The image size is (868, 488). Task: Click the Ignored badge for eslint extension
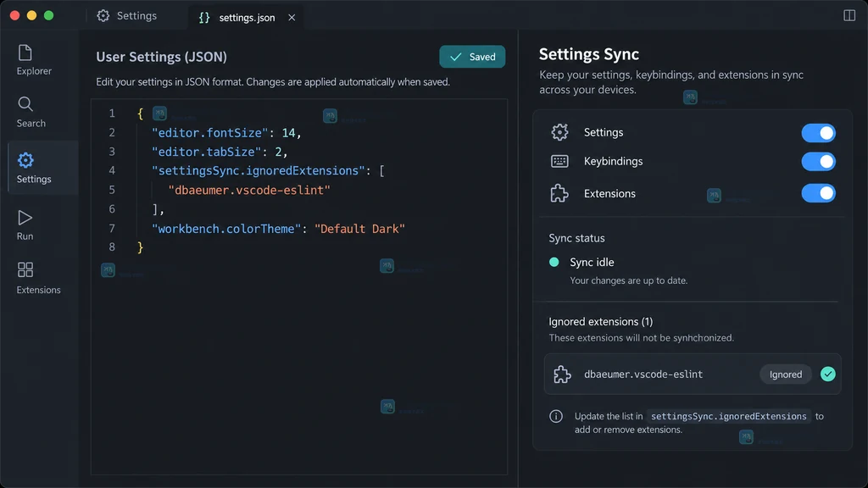tap(786, 374)
